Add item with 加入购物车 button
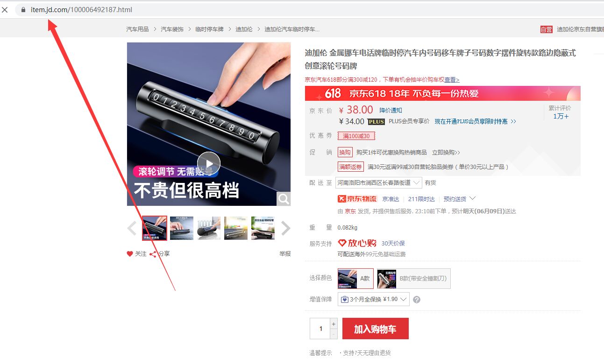The image size is (604, 364). [x=376, y=329]
